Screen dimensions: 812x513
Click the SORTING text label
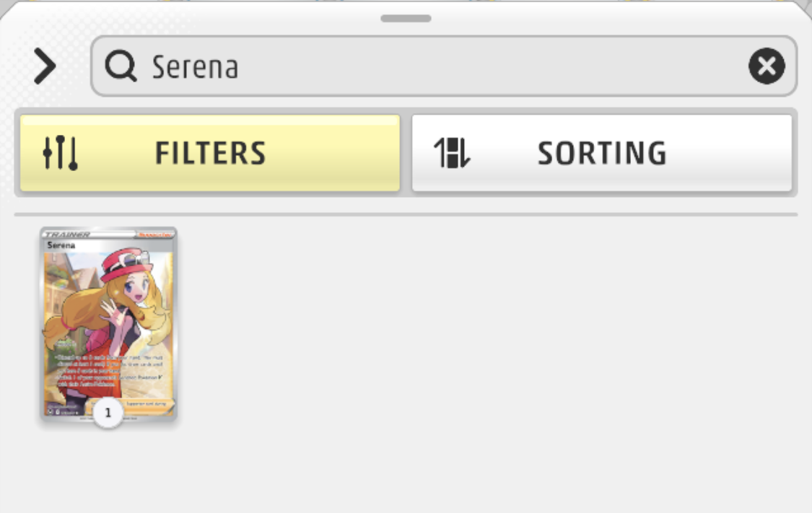point(602,153)
